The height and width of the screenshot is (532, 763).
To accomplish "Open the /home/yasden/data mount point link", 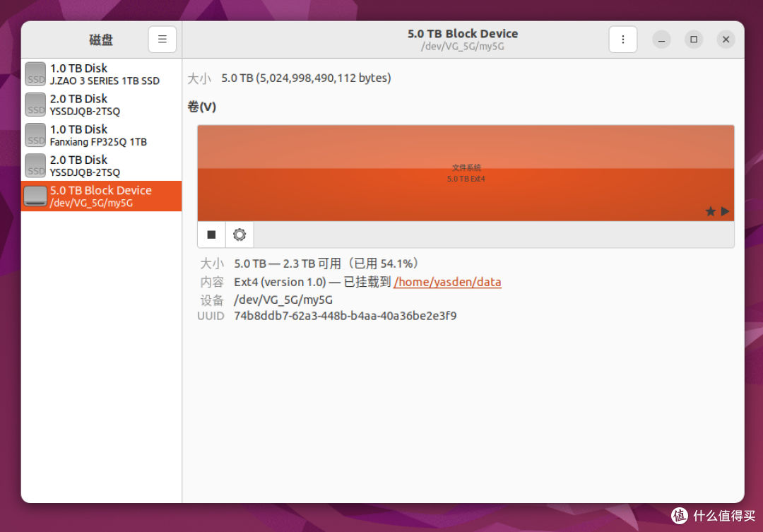I will tap(447, 282).
